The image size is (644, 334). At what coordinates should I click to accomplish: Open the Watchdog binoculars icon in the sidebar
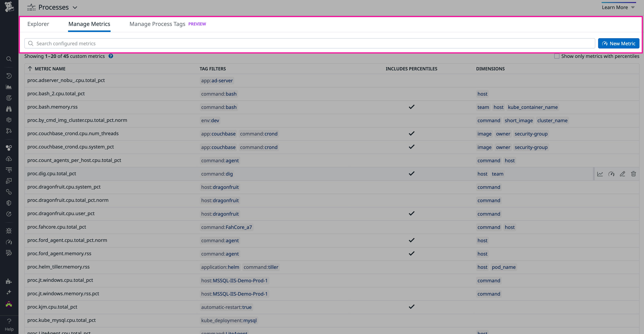point(9,109)
